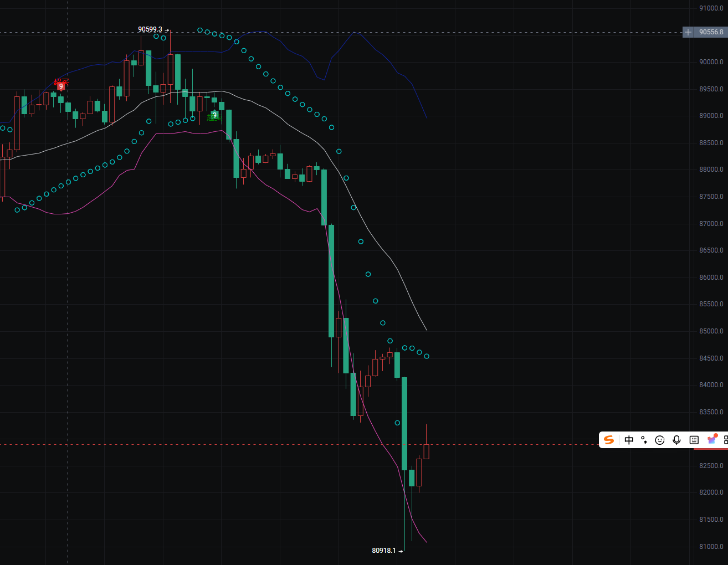The height and width of the screenshot is (565, 728).
Task: Click the toolbox grid icon at the right edge
Action: pyautogui.click(x=725, y=440)
